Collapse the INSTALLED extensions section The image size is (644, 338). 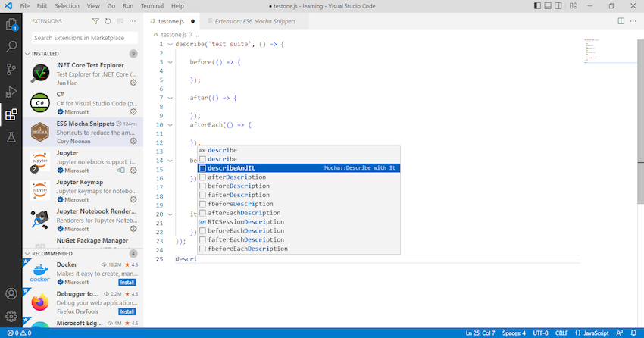pos(27,54)
